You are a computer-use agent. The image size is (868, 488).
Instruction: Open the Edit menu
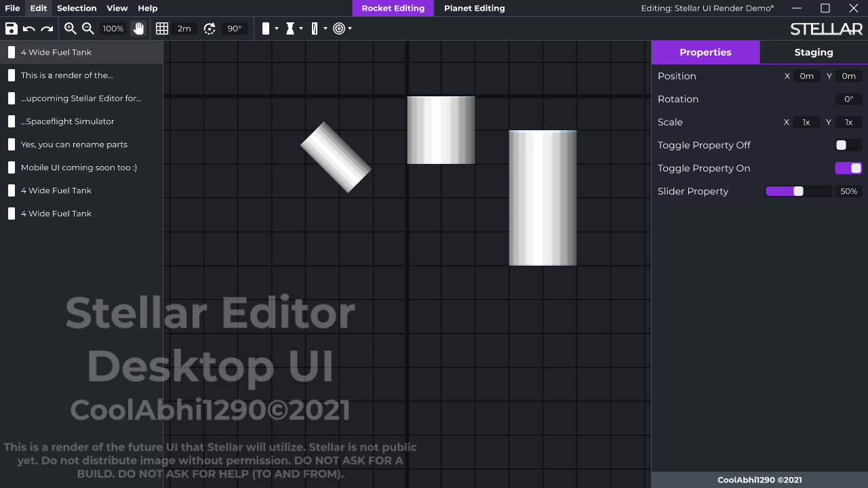pyautogui.click(x=39, y=8)
